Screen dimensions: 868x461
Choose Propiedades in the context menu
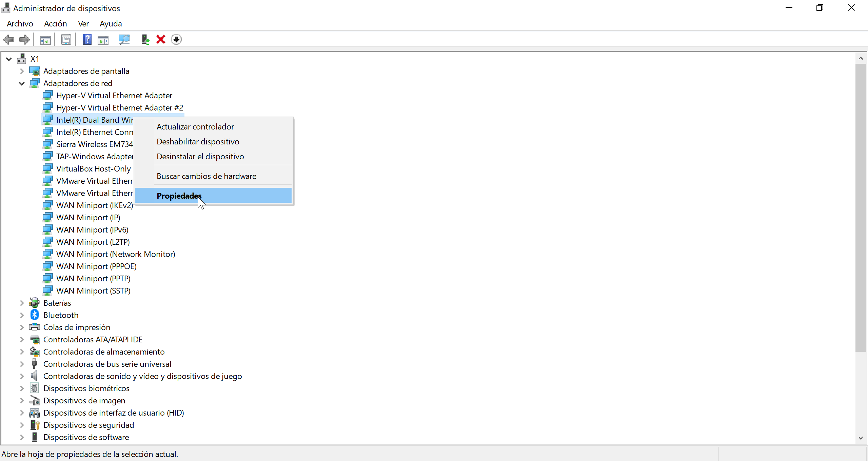coord(179,196)
